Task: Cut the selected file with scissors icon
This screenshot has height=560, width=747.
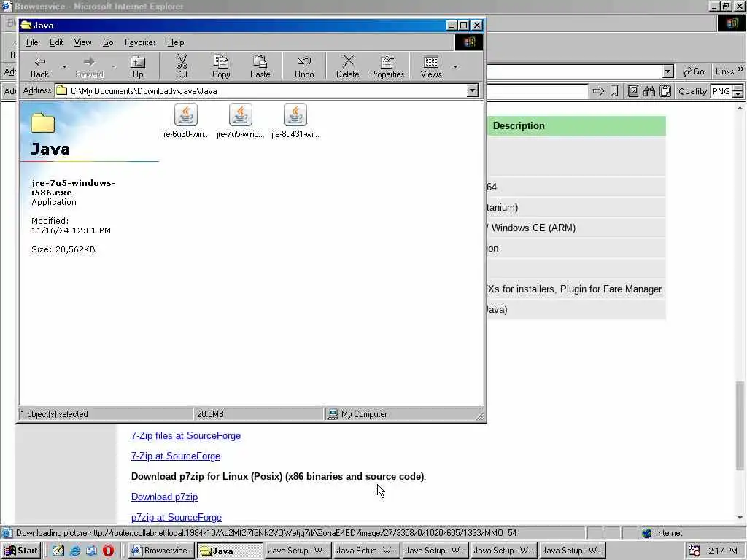Action: 182,66
